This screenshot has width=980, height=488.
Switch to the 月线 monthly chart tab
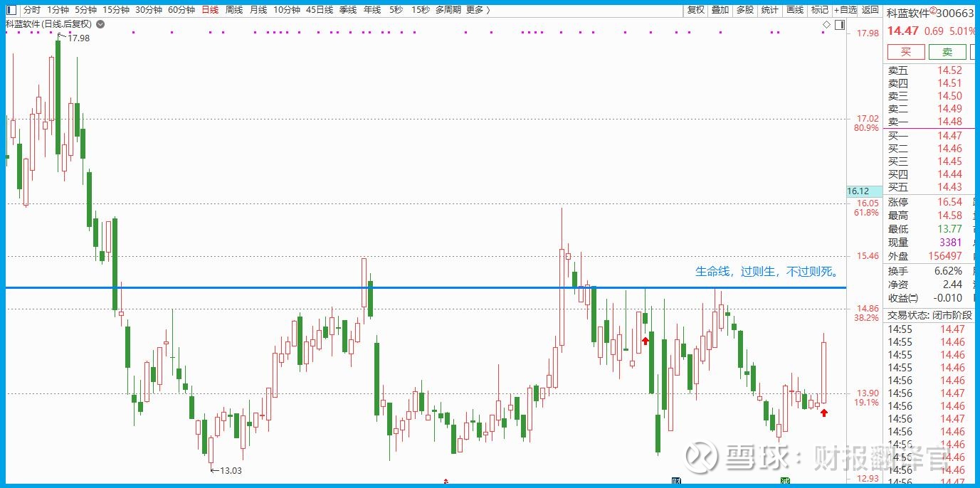(x=258, y=10)
